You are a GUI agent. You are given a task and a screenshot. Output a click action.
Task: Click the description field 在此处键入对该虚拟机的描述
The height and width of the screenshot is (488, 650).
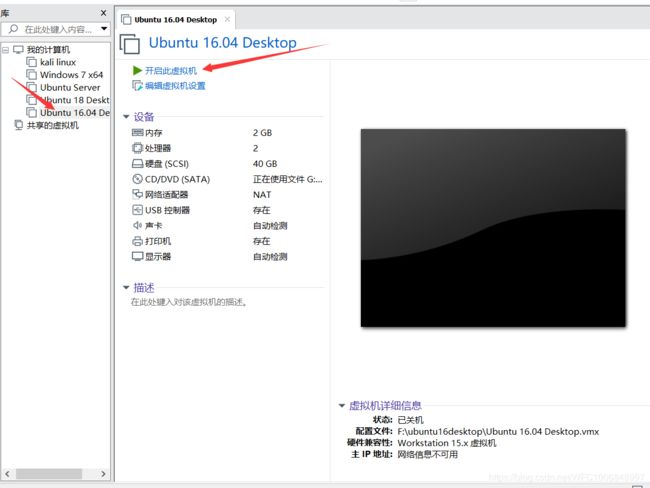click(189, 302)
